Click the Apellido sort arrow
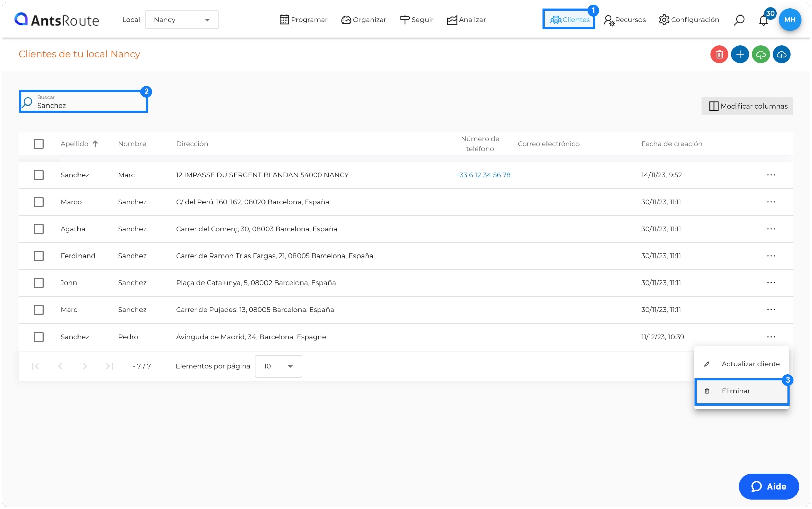The width and height of the screenshot is (812, 509). tap(95, 144)
